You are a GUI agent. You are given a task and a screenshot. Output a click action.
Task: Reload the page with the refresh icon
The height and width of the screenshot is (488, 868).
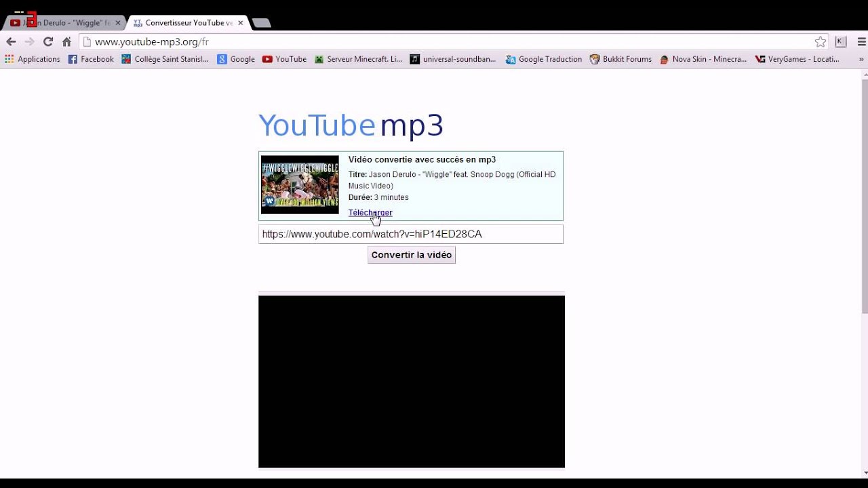coord(48,42)
